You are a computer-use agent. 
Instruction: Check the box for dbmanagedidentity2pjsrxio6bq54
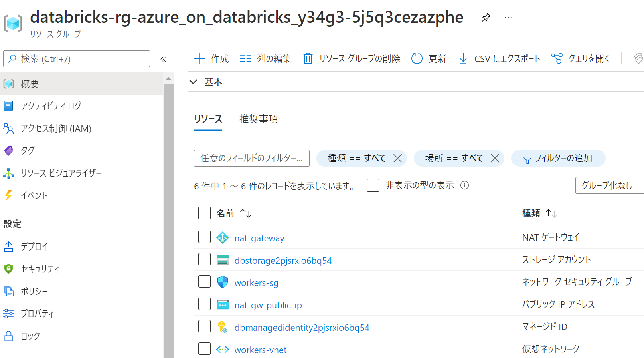click(x=204, y=326)
